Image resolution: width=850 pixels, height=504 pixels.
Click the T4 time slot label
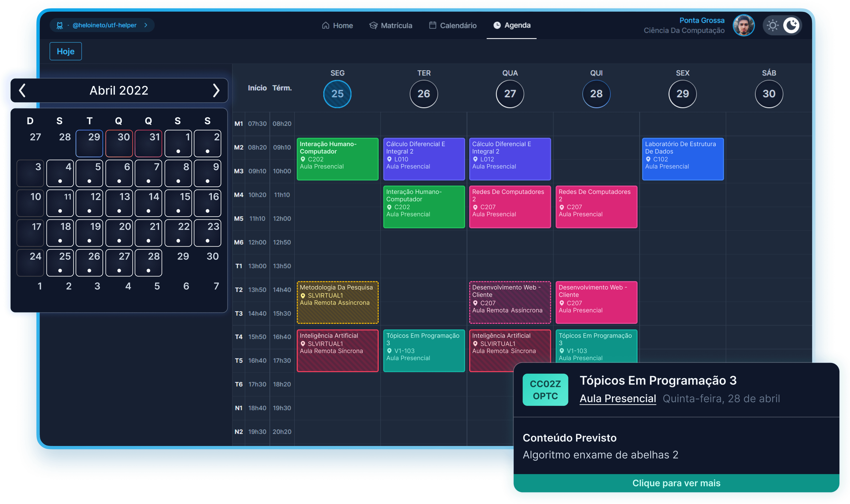coord(239,337)
